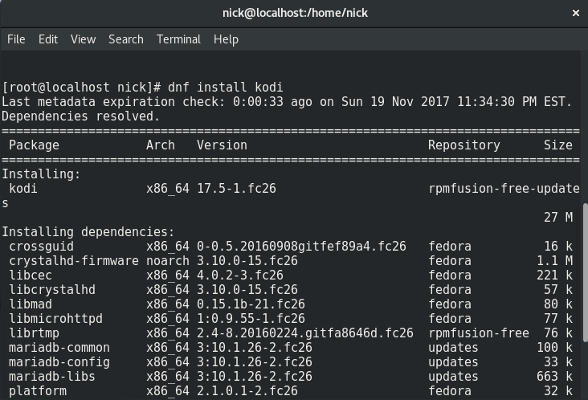This screenshot has height=400, width=588.
Task: Click the 'libcrystalhd' package name
Action: pyautogui.click(x=52, y=289)
